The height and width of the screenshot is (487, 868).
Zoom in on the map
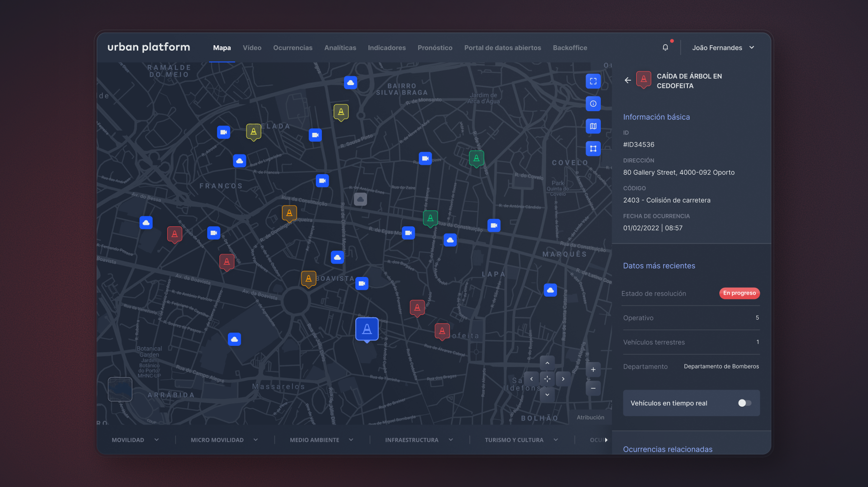593,370
